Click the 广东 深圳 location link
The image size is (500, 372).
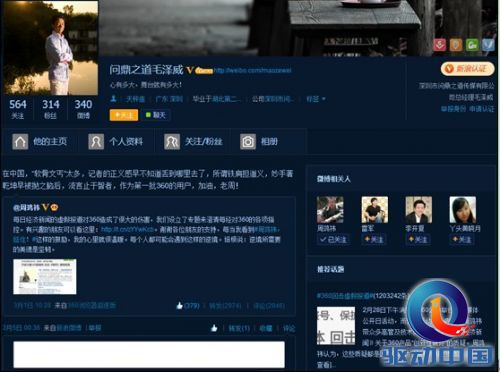point(169,99)
